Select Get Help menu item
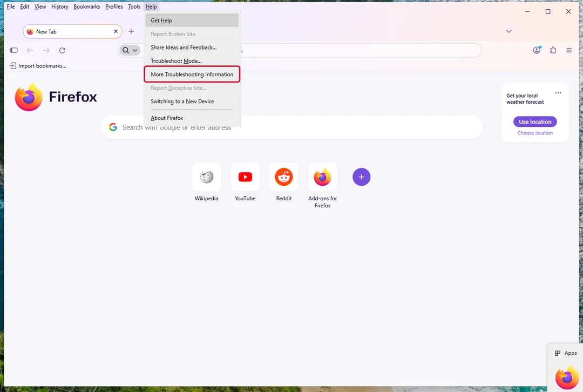 click(192, 21)
